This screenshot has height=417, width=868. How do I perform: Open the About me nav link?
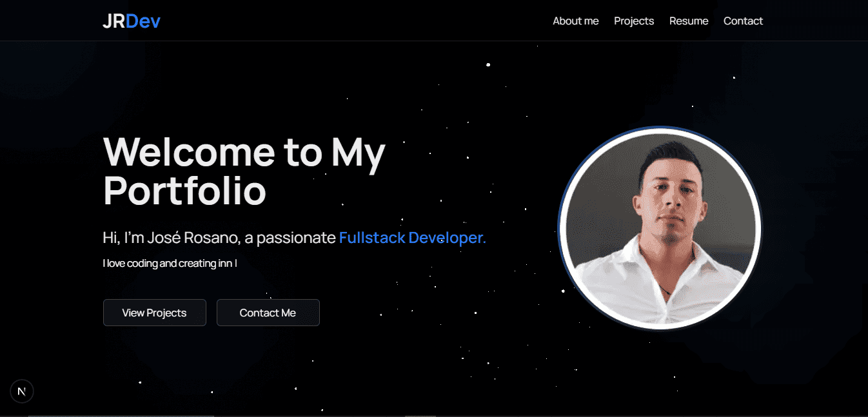575,21
